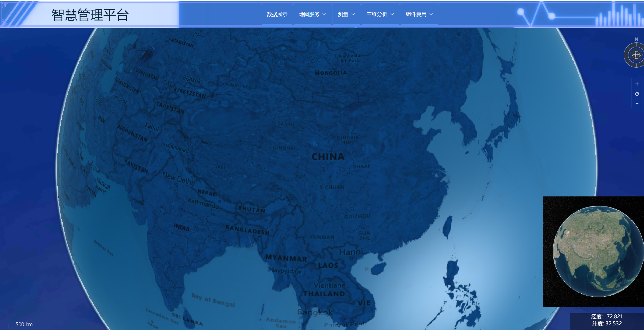644x330 pixels.
Task: Click the MONGOLIA label on map
Action: tap(331, 73)
